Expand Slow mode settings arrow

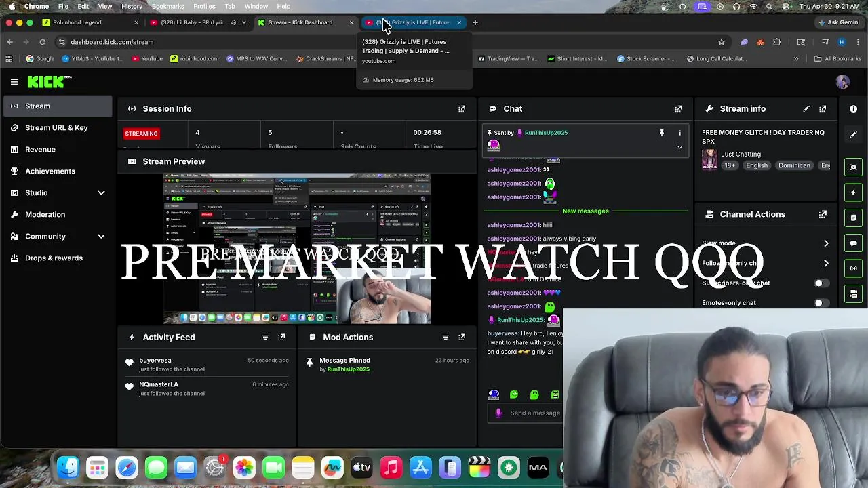[x=826, y=243]
